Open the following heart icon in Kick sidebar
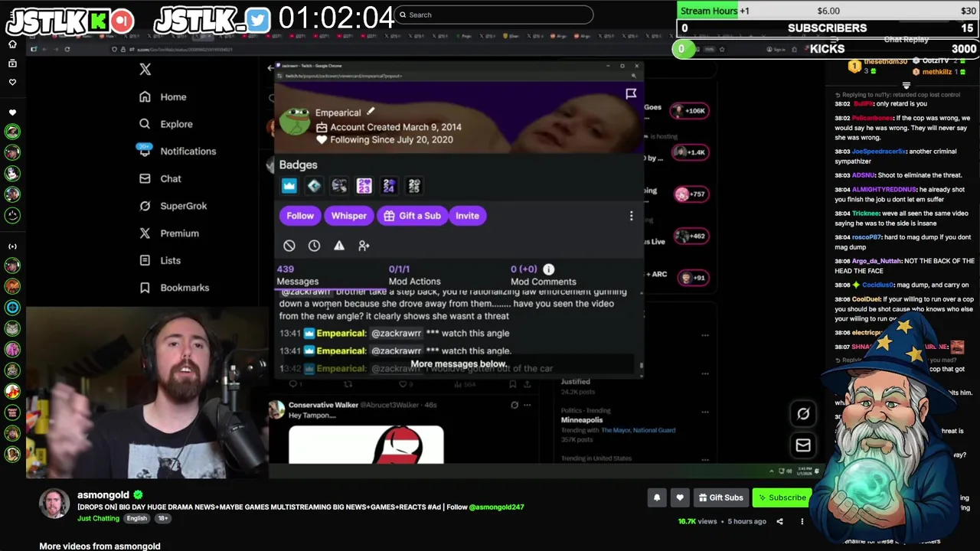The height and width of the screenshot is (551, 980). point(12,82)
